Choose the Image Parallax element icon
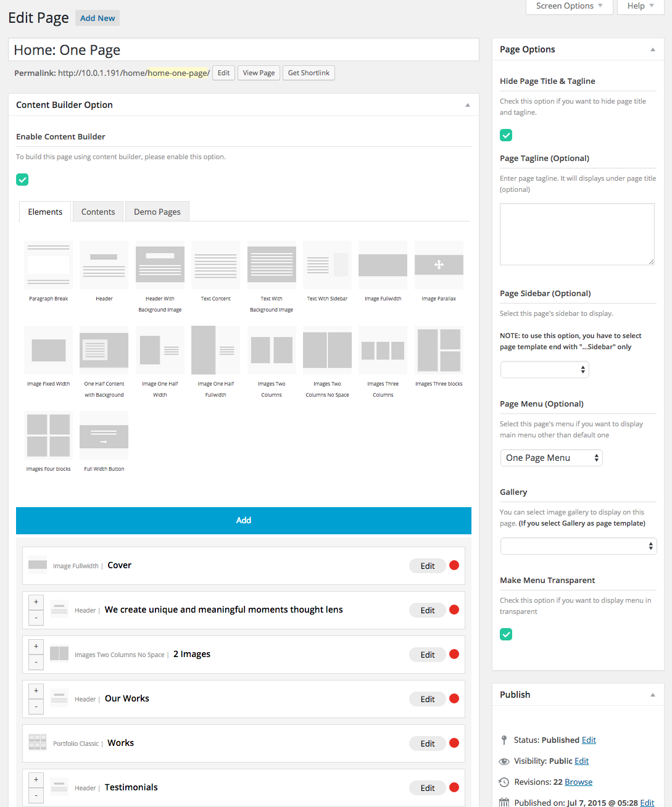Screen dimensions: 672x807 [x=439, y=265]
